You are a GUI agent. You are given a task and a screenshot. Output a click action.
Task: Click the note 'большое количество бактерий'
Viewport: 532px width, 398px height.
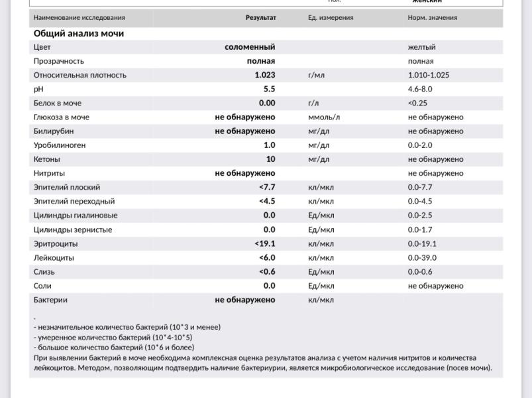click(x=114, y=348)
